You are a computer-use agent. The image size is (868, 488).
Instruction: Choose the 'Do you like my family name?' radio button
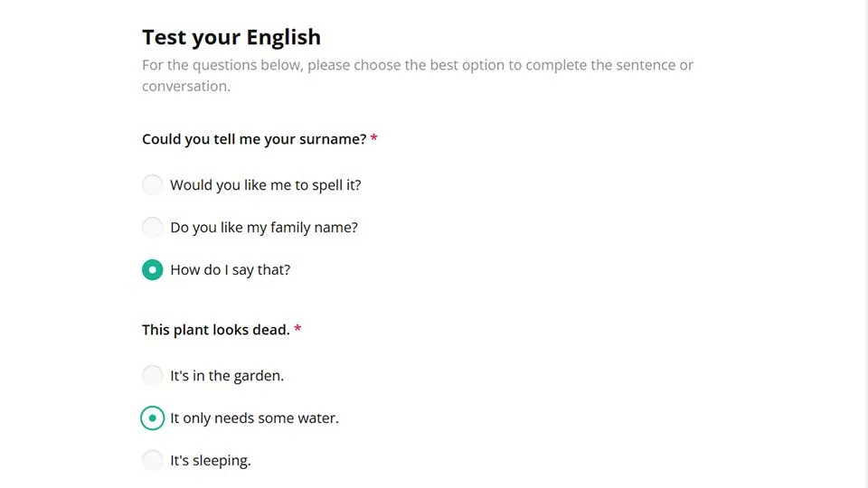(x=153, y=228)
